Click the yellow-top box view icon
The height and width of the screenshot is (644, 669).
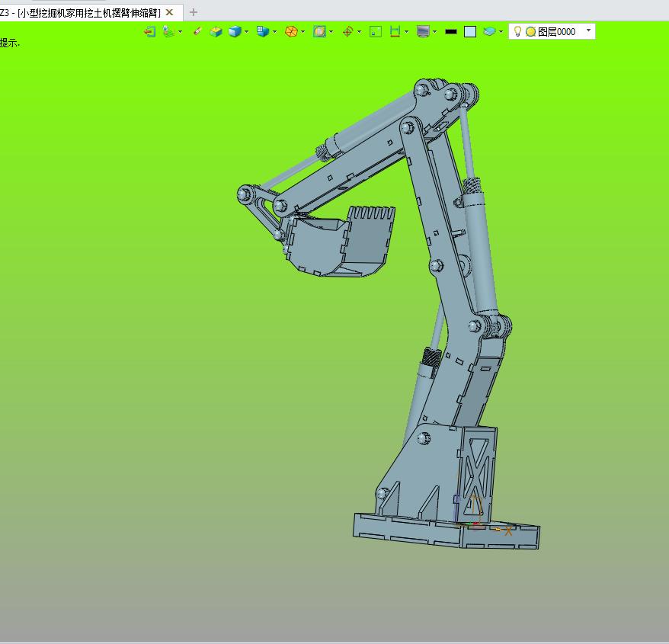click(216, 31)
